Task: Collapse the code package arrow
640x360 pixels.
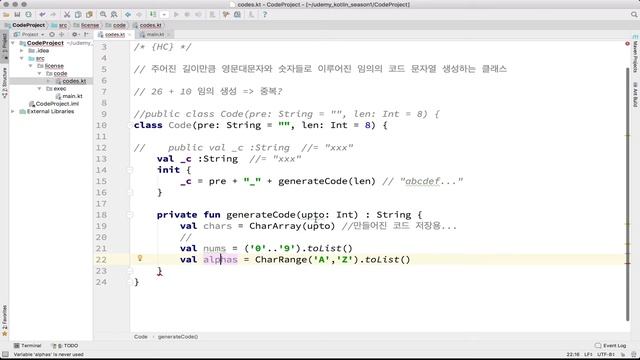Action: pos(40,73)
